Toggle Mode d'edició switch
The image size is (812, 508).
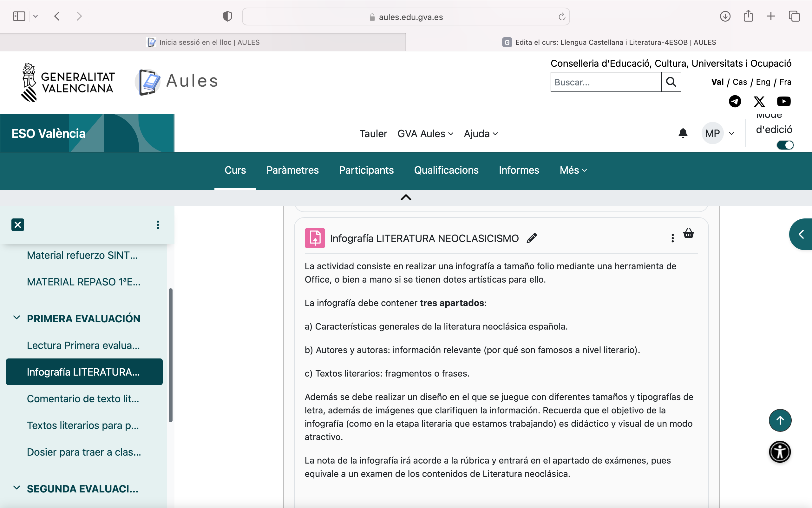(785, 145)
